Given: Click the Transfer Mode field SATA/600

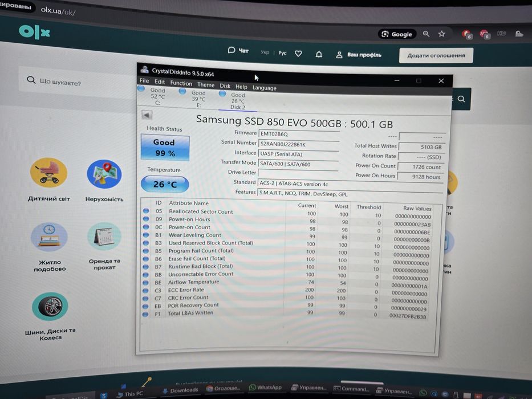Looking at the screenshot, I should (x=298, y=164).
